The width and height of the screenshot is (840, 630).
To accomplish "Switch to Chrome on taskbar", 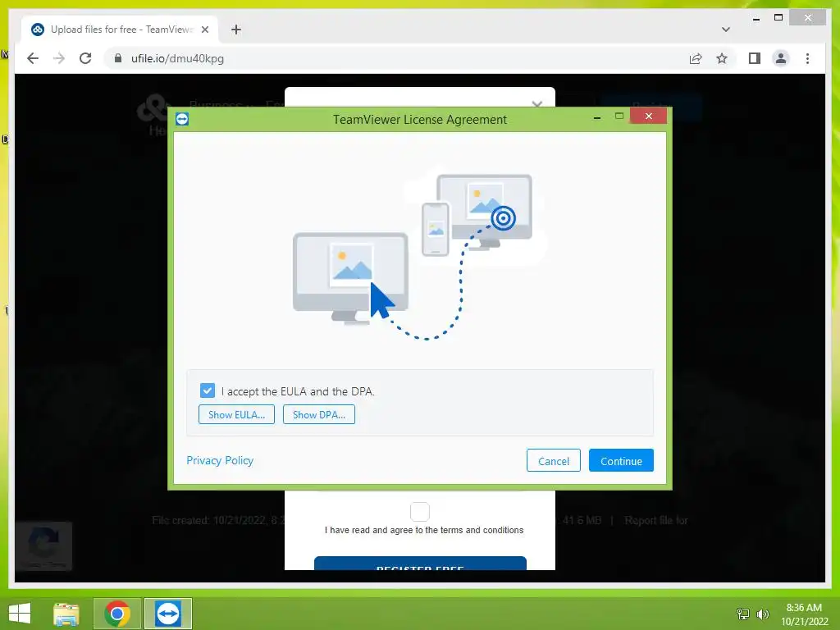I will (x=117, y=614).
